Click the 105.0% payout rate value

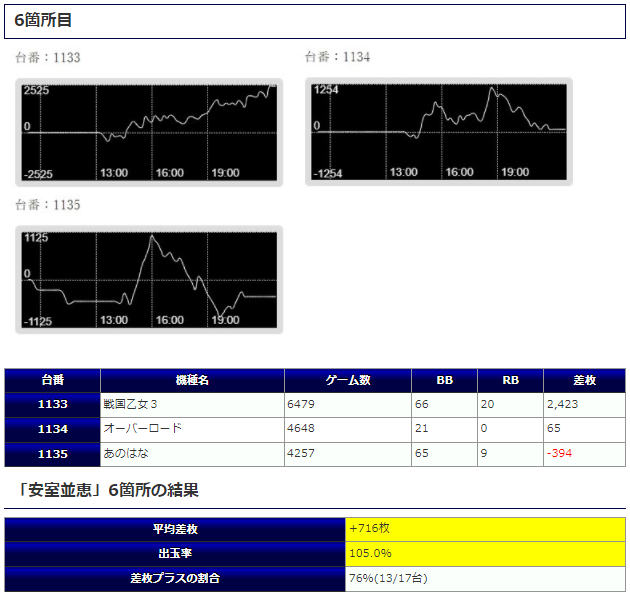click(x=370, y=553)
